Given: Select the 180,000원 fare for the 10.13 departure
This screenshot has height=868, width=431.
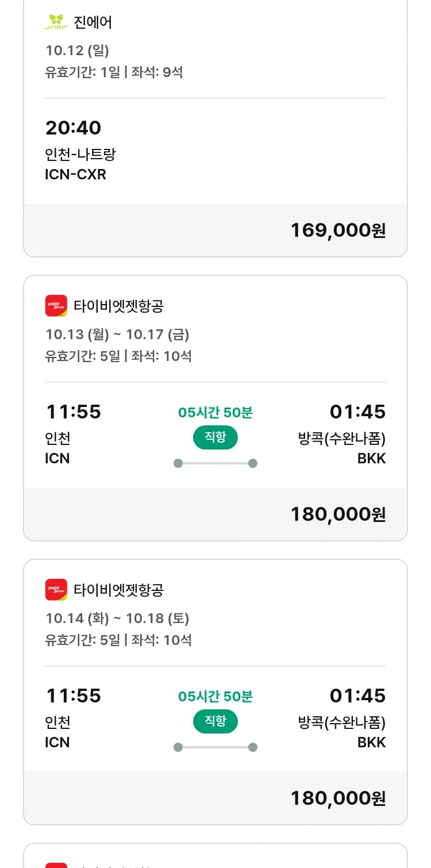Looking at the screenshot, I should coord(338,514).
